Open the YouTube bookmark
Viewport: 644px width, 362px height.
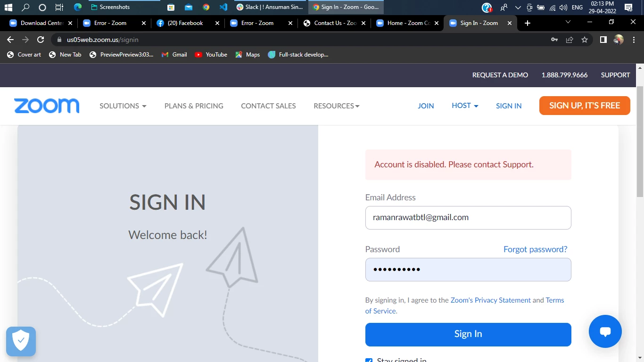[x=211, y=55]
